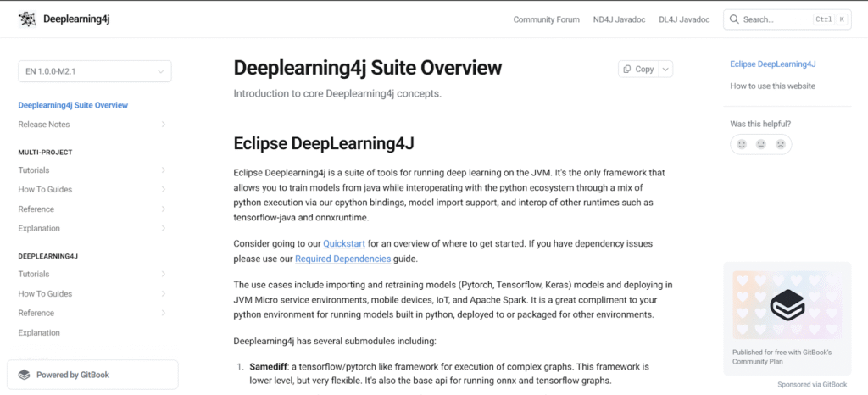Open Community Forum in the top navigation
This screenshot has width=868, height=395.
coord(547,19)
